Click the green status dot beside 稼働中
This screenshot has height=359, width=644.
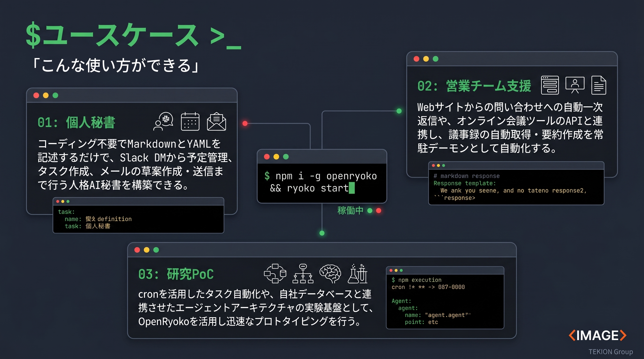click(370, 211)
